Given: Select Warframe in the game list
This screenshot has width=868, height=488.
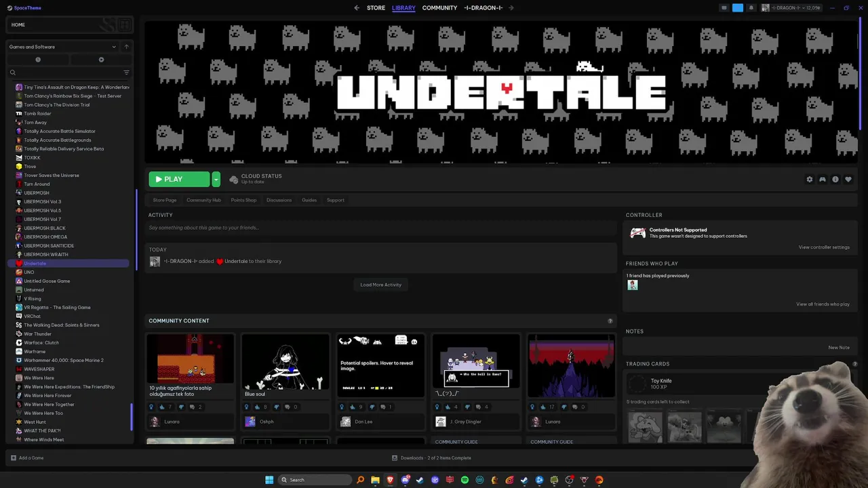Looking at the screenshot, I should coord(68,351).
